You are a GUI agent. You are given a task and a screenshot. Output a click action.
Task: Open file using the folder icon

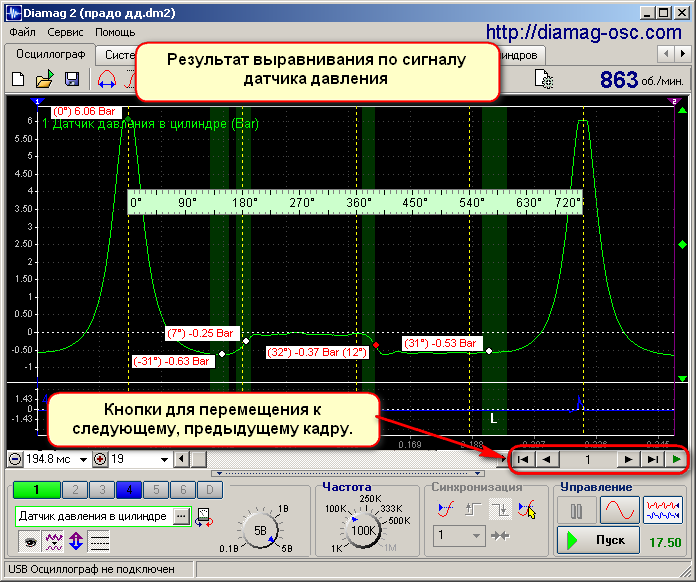point(44,79)
